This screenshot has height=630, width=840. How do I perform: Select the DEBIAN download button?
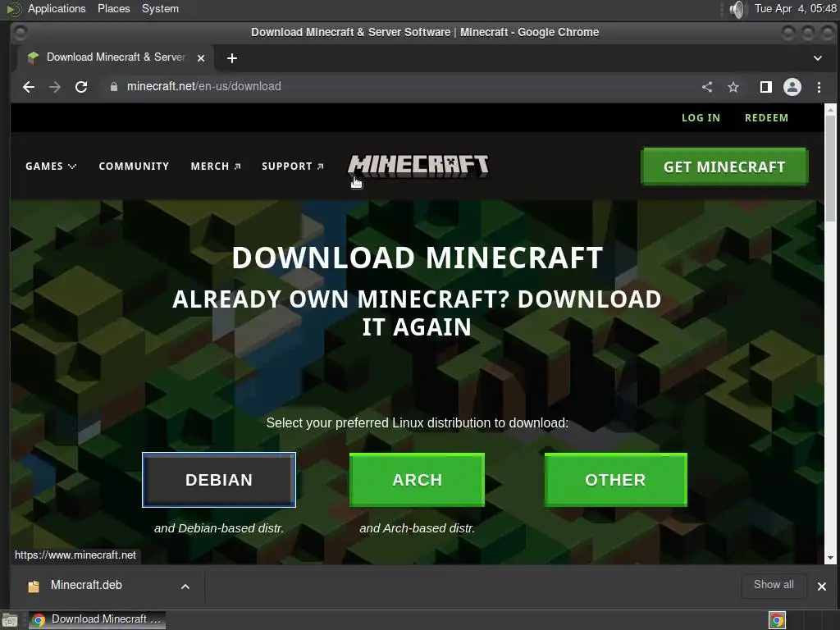click(218, 479)
